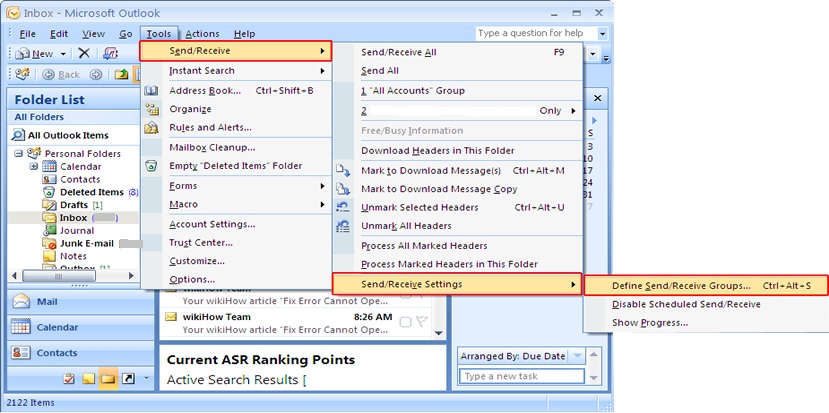Click the New mail icon button
The height and width of the screenshot is (413, 829).
(34, 53)
